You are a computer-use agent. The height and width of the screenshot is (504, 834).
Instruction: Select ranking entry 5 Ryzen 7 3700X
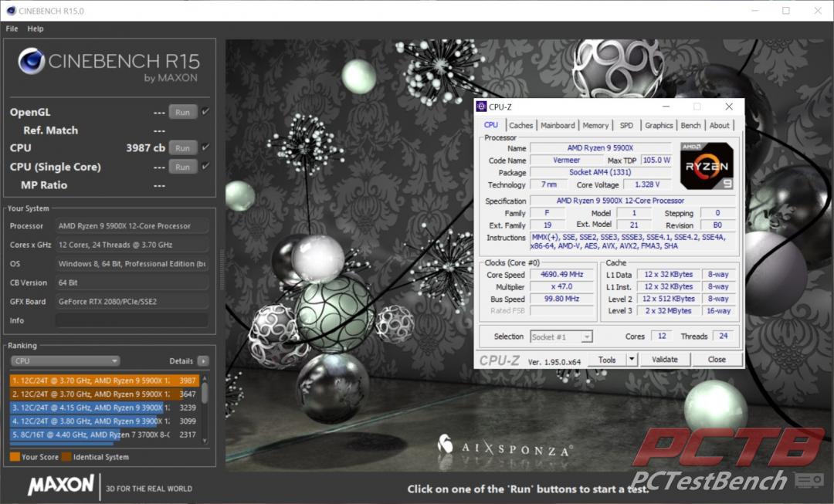[x=104, y=435]
